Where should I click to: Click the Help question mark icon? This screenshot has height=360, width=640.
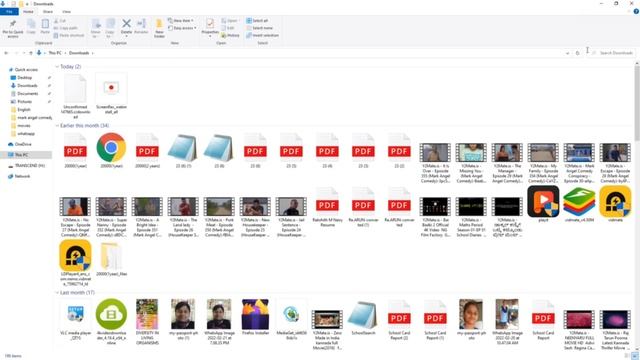(x=636, y=12)
